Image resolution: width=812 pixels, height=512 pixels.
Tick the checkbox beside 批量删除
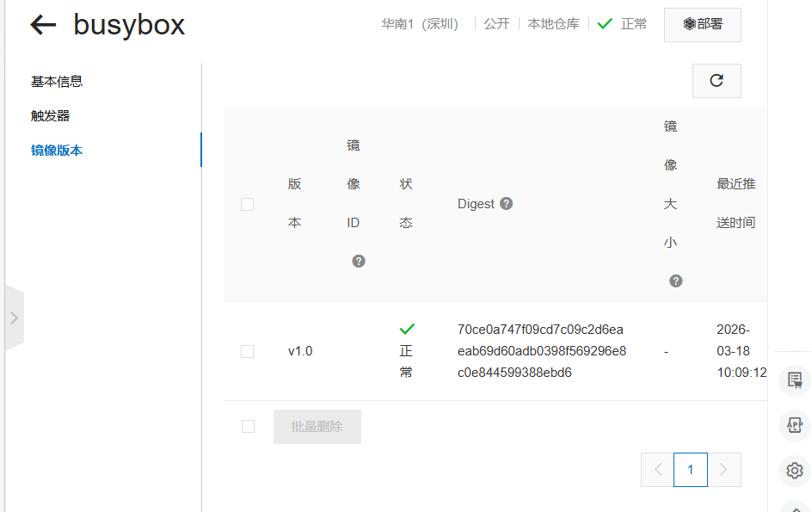(x=248, y=427)
